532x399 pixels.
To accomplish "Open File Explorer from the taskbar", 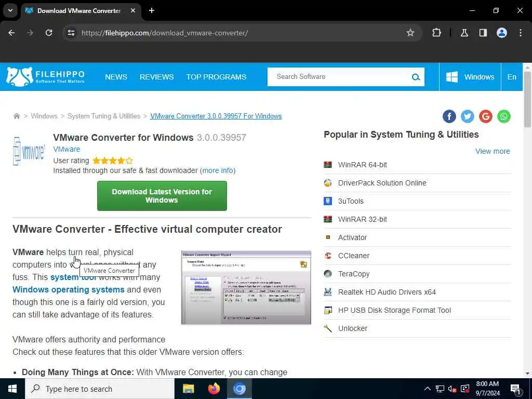I will pos(188,389).
